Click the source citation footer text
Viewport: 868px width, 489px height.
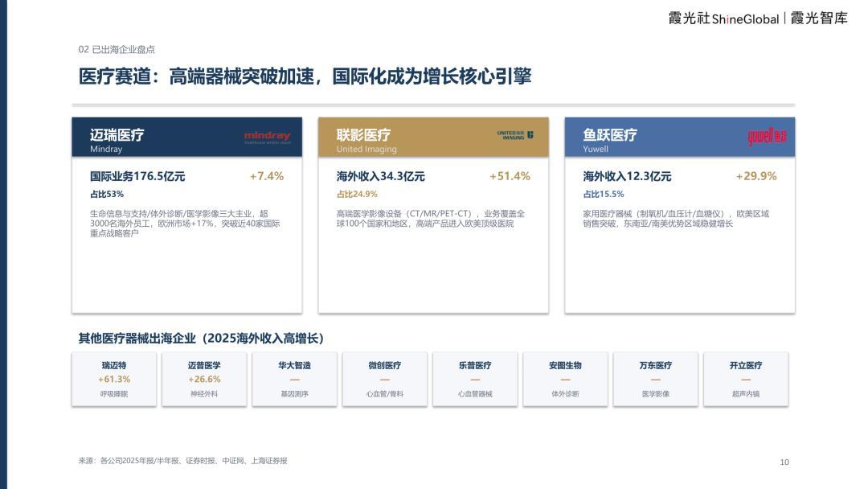(x=182, y=461)
